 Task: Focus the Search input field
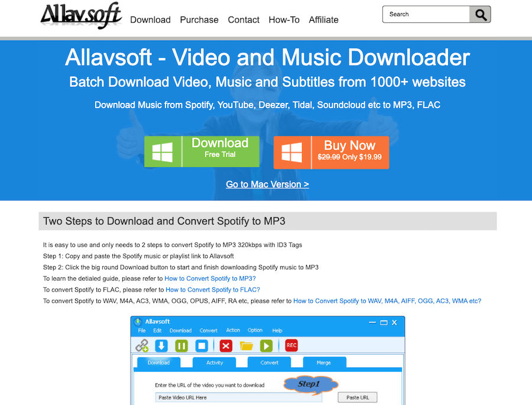(x=426, y=14)
